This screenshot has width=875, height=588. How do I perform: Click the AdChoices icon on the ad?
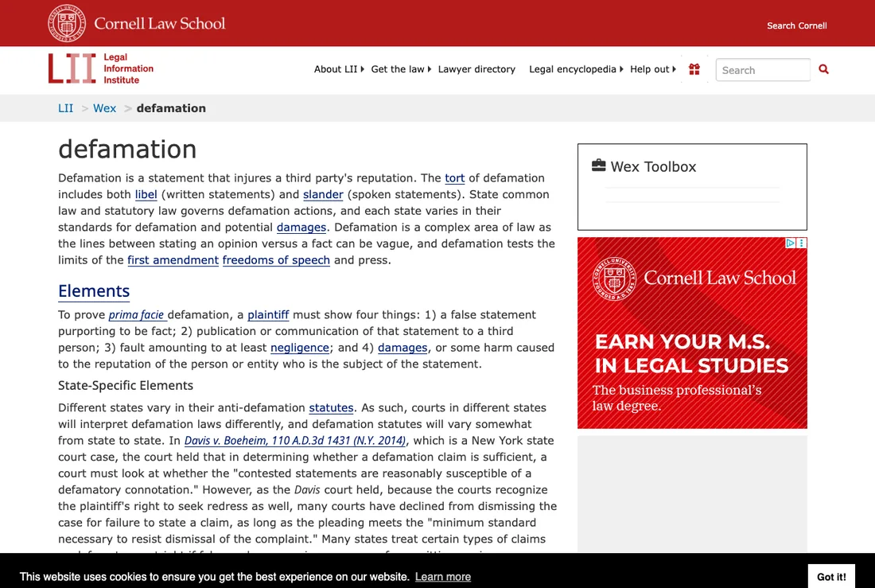tap(790, 243)
